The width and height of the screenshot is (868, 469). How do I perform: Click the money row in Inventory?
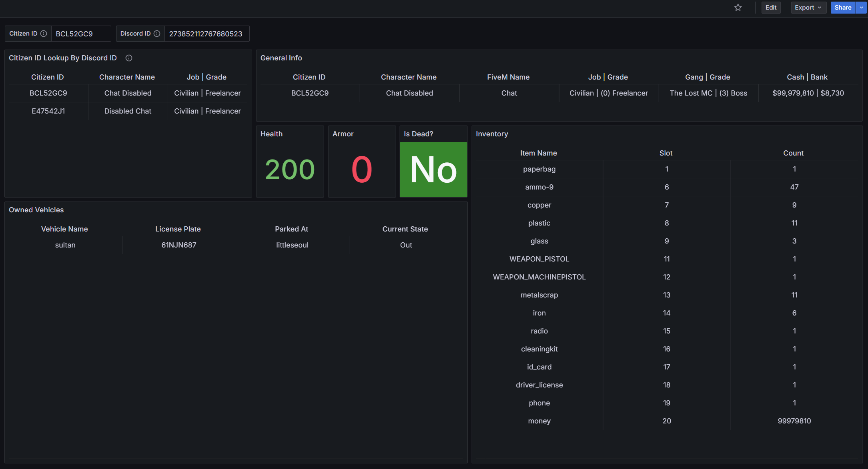tap(539, 421)
